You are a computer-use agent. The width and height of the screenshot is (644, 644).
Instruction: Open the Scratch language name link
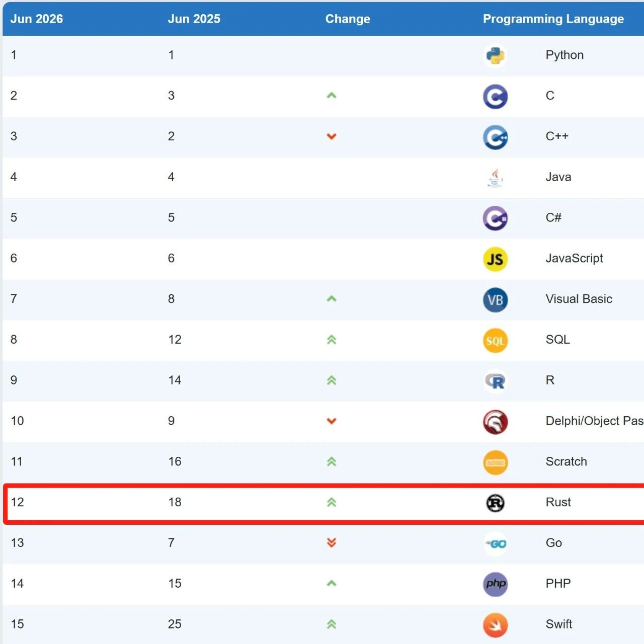[566, 461]
